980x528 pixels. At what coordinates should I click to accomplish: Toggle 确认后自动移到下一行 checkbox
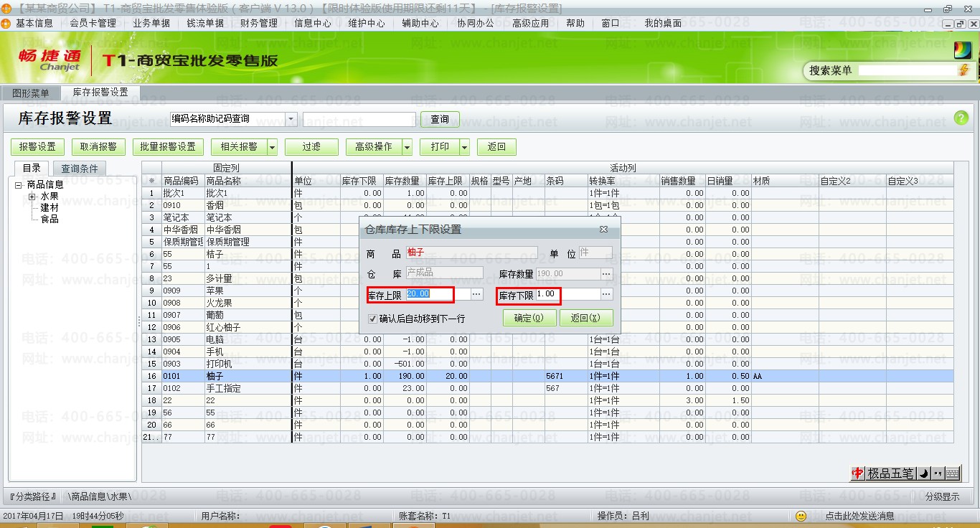coord(372,319)
